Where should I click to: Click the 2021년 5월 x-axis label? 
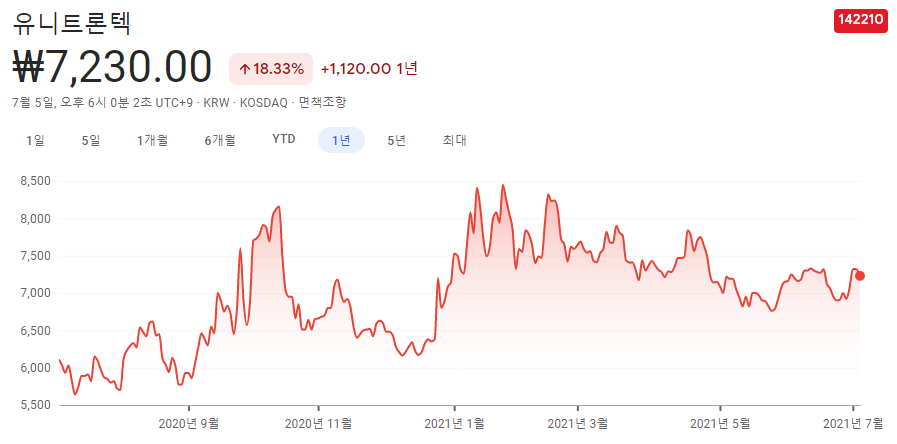(720, 423)
